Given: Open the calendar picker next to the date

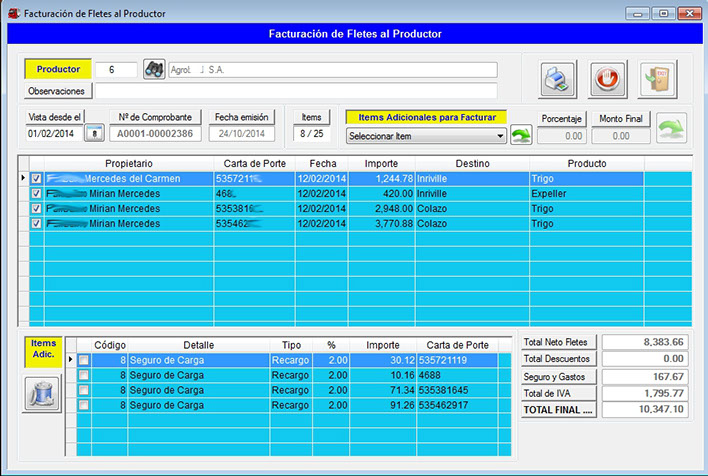Looking at the screenshot, I should click(94, 134).
